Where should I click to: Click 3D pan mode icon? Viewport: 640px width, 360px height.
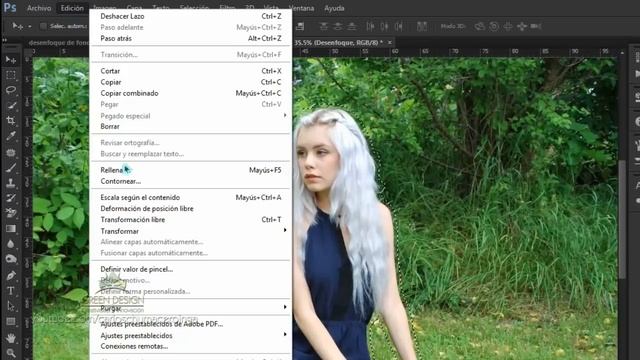pos(508,27)
